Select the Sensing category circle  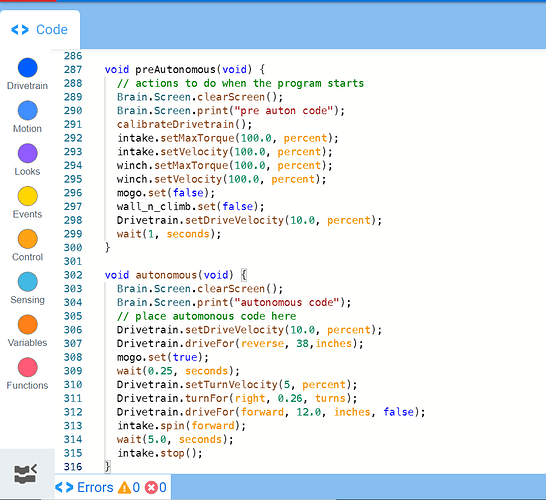[28, 282]
